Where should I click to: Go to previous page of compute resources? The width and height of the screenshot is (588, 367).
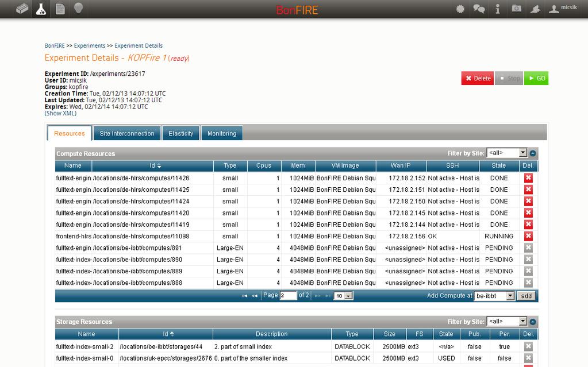point(254,296)
